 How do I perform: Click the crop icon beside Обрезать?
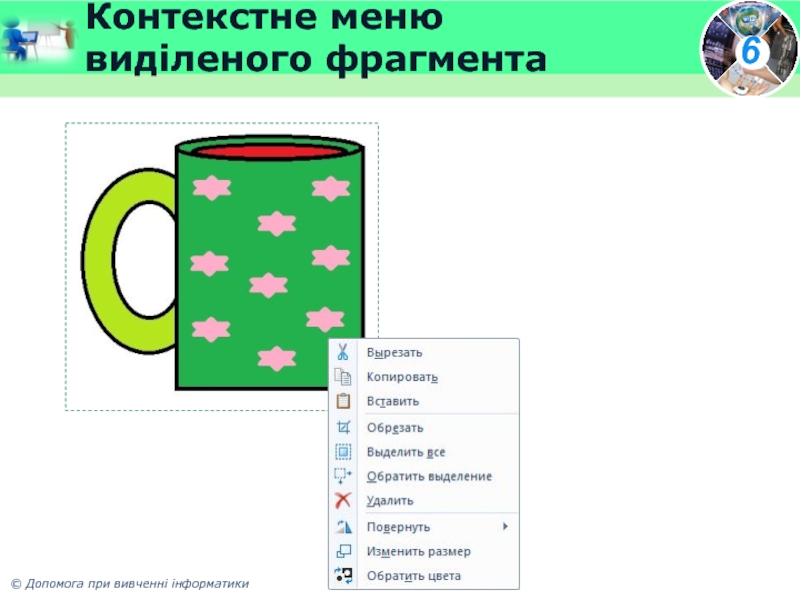click(343, 427)
